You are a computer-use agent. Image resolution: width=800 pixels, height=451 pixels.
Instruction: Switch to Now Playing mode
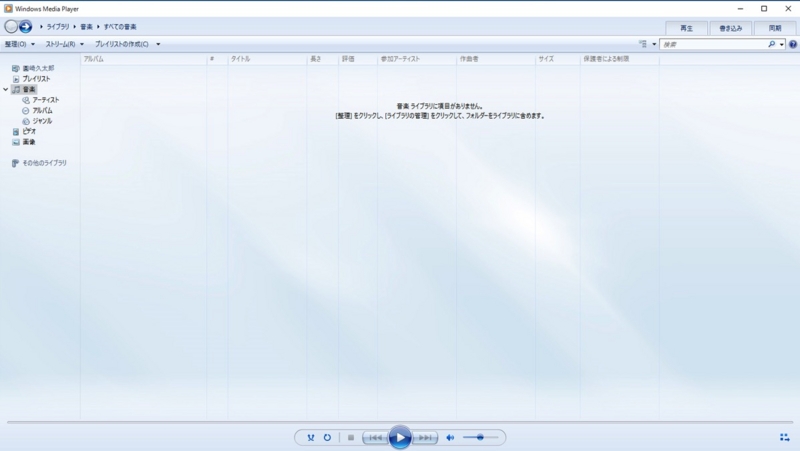(x=785, y=437)
